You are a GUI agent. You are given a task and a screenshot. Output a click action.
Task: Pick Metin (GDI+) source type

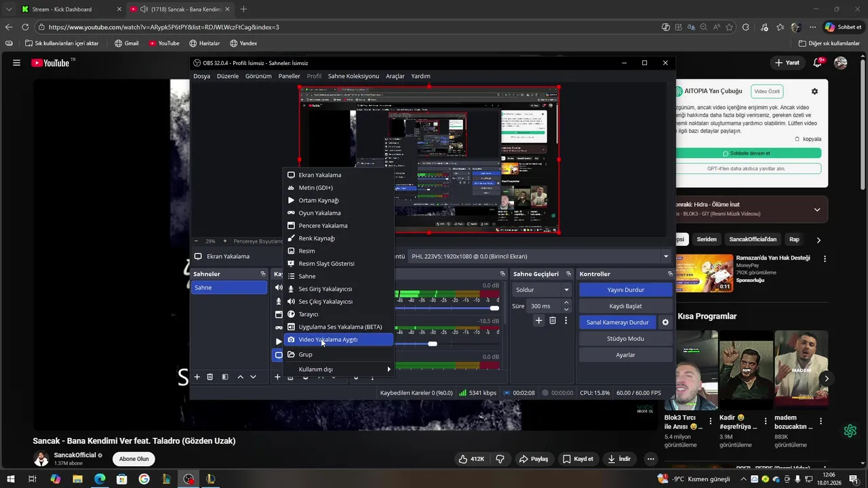point(338,188)
